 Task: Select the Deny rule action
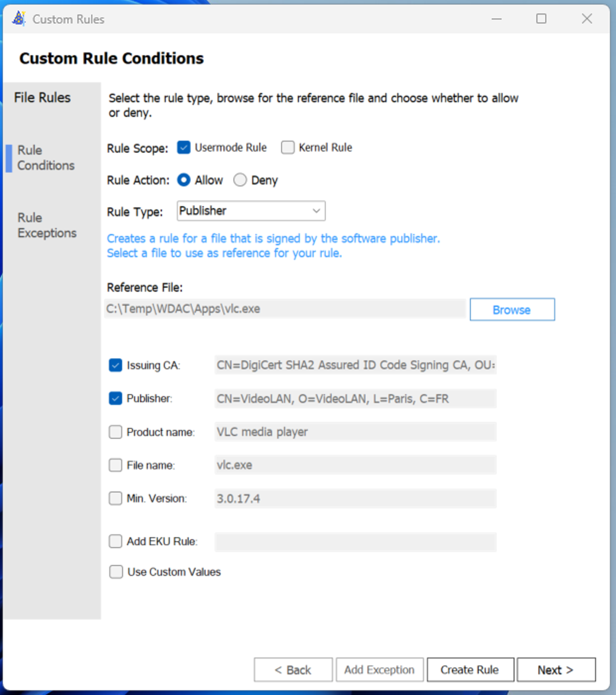click(x=240, y=180)
